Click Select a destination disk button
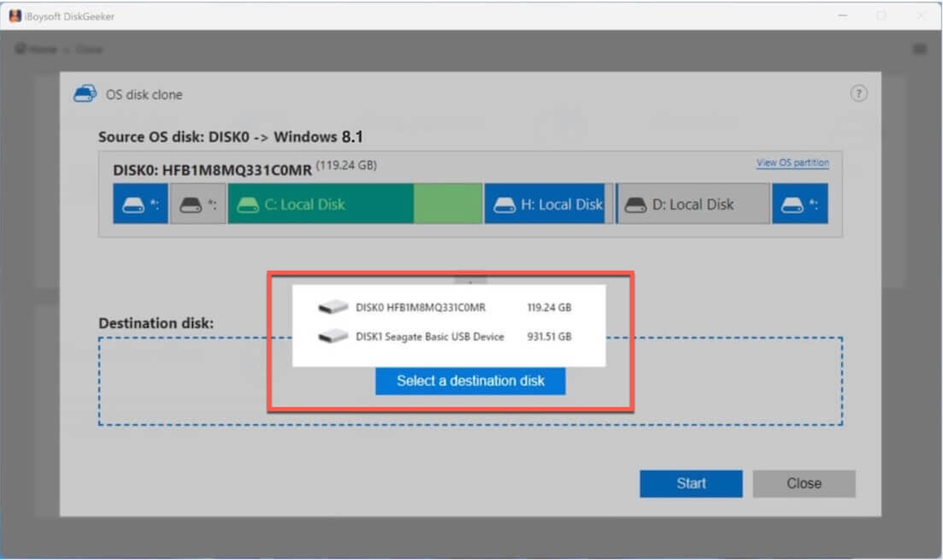The image size is (943, 560). tap(470, 380)
